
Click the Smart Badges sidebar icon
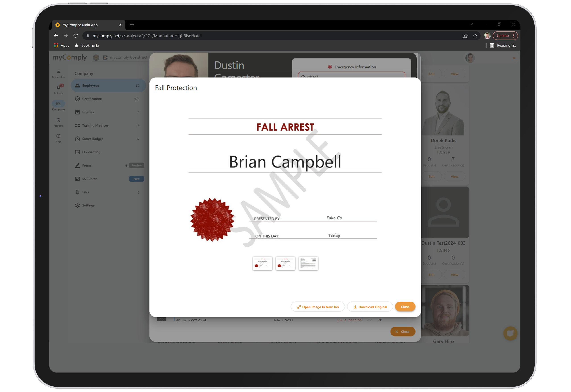coord(78,139)
